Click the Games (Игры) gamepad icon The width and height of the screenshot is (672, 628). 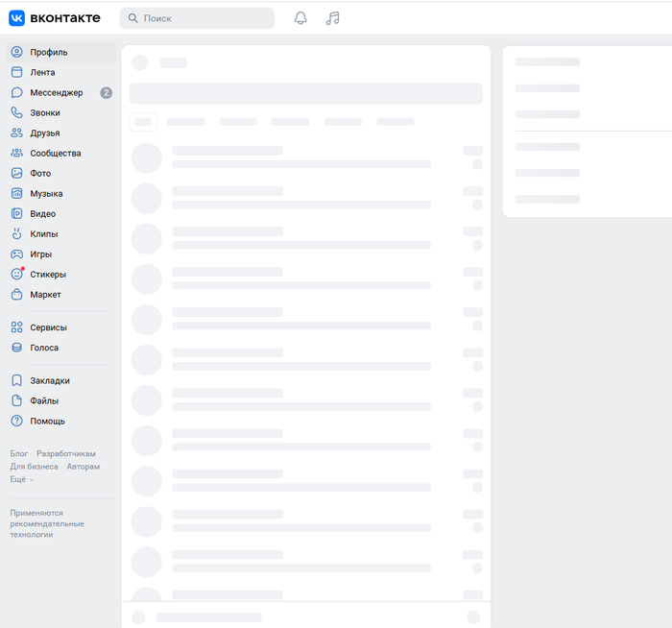click(x=16, y=254)
